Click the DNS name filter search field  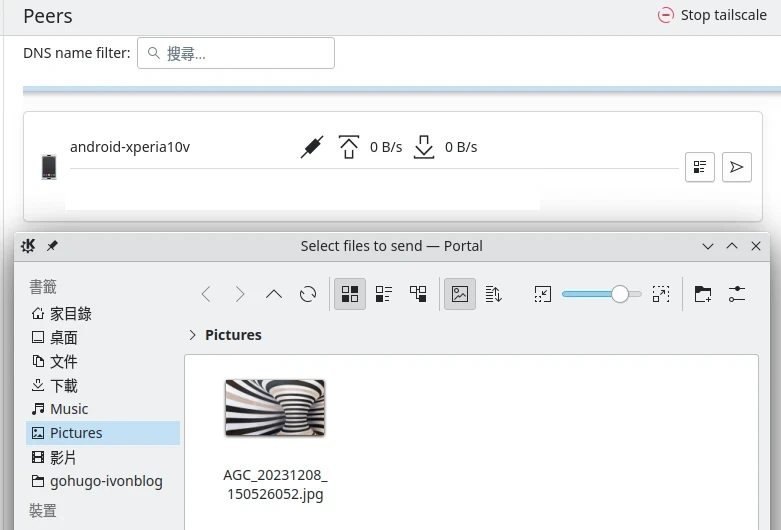coord(236,54)
